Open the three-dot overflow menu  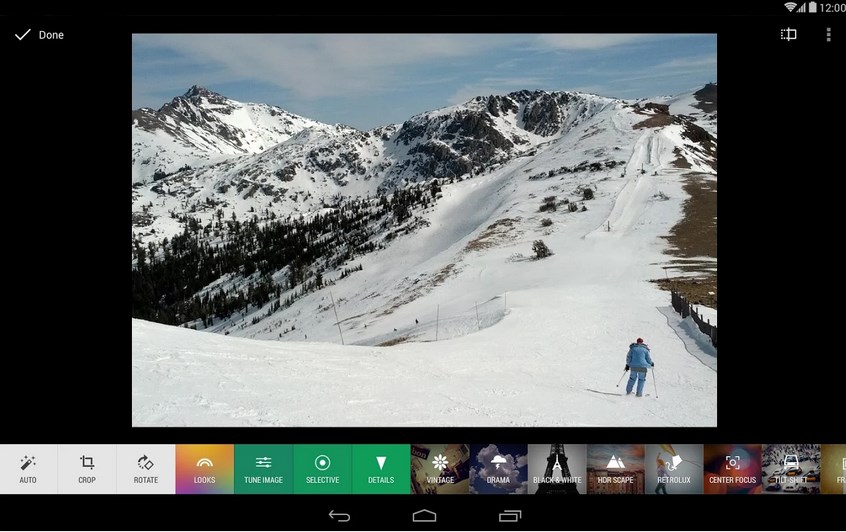click(x=828, y=35)
